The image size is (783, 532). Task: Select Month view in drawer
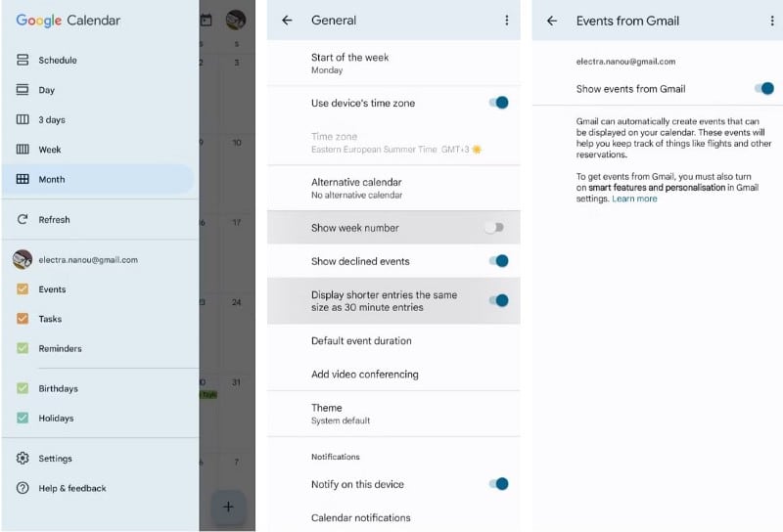click(x=98, y=179)
